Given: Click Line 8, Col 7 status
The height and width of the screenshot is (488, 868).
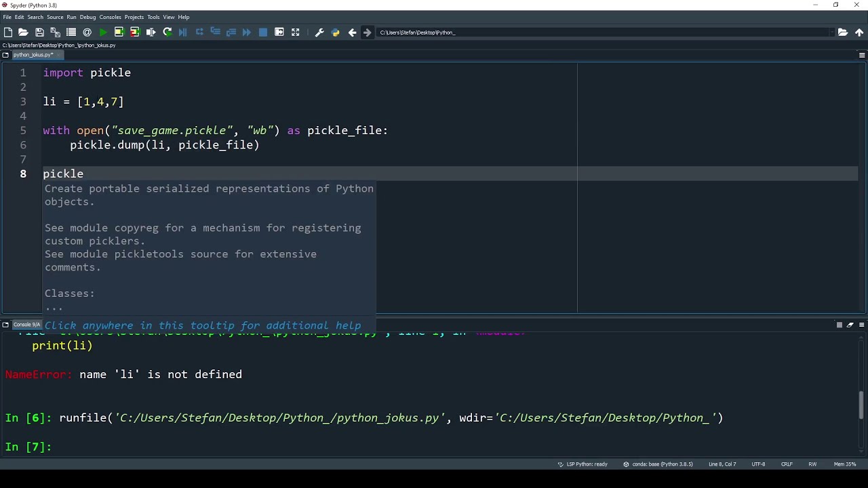Looking at the screenshot, I should pos(722,464).
